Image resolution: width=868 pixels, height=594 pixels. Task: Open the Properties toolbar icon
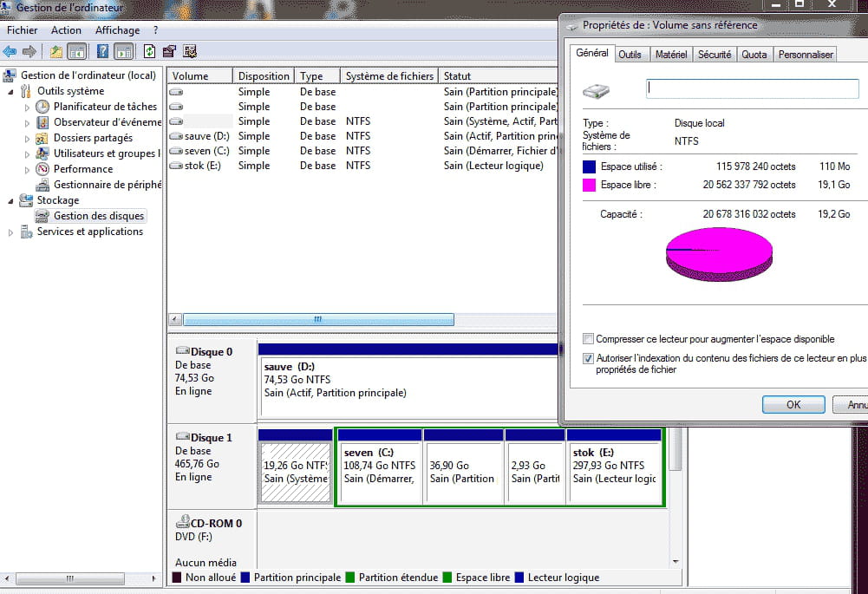169,52
